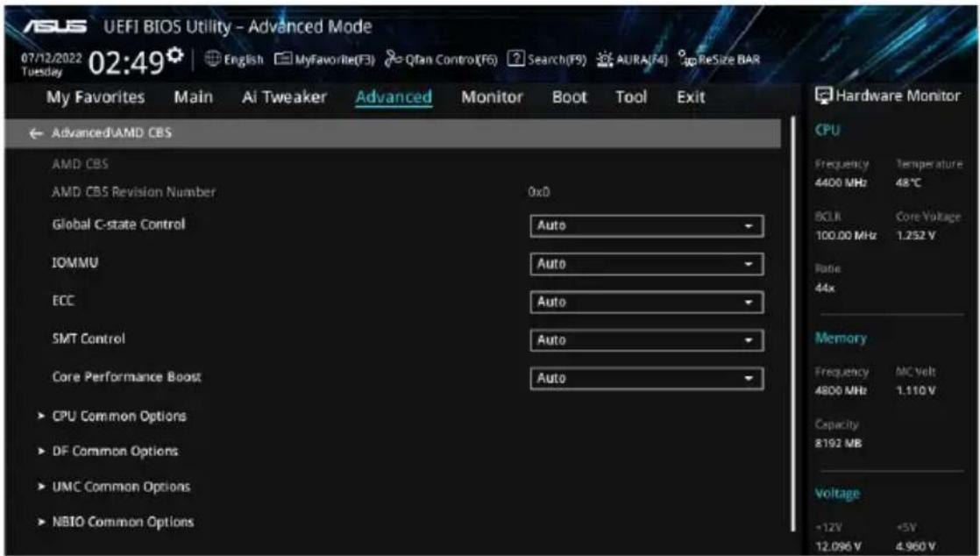Select the Advanced tab

(x=394, y=97)
